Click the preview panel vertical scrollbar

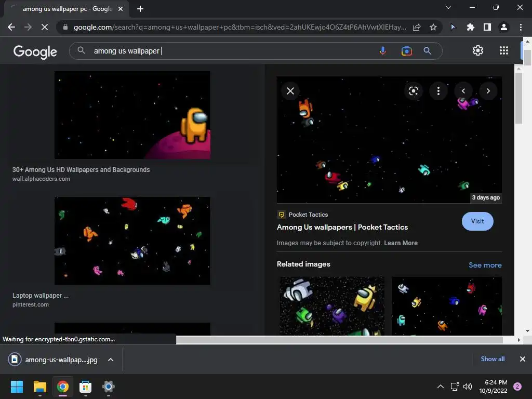pos(519,98)
